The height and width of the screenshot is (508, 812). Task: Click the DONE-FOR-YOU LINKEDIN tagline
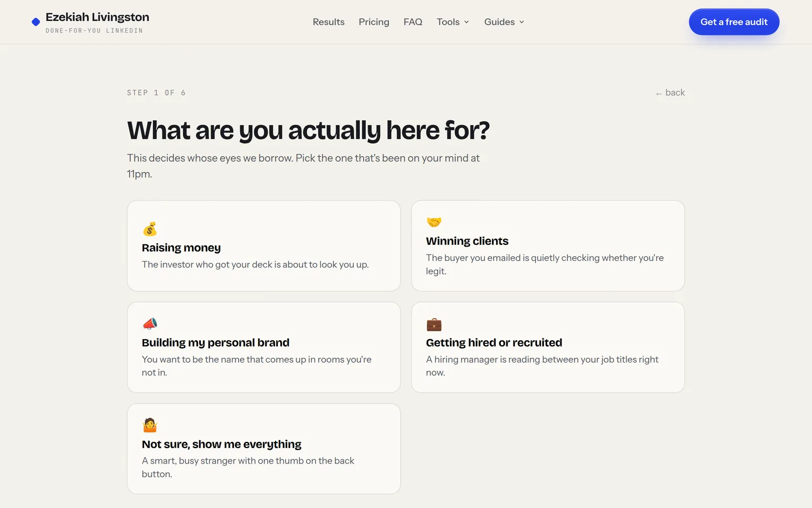94,30
